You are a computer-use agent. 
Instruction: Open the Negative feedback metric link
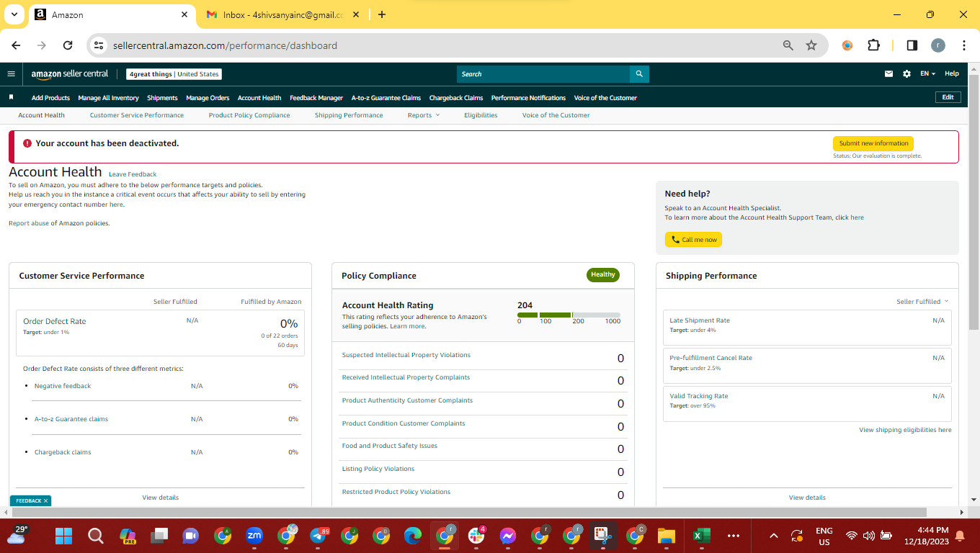pos(63,386)
